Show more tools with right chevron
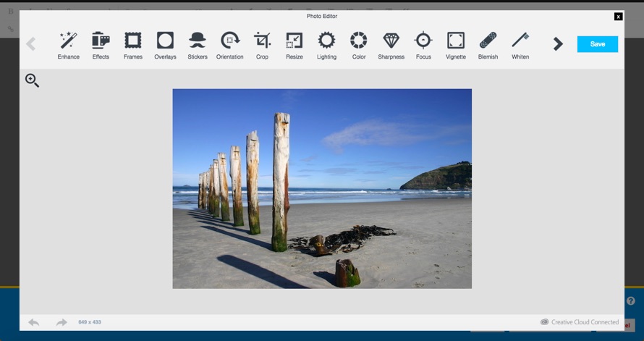644x341 pixels. [x=558, y=44]
